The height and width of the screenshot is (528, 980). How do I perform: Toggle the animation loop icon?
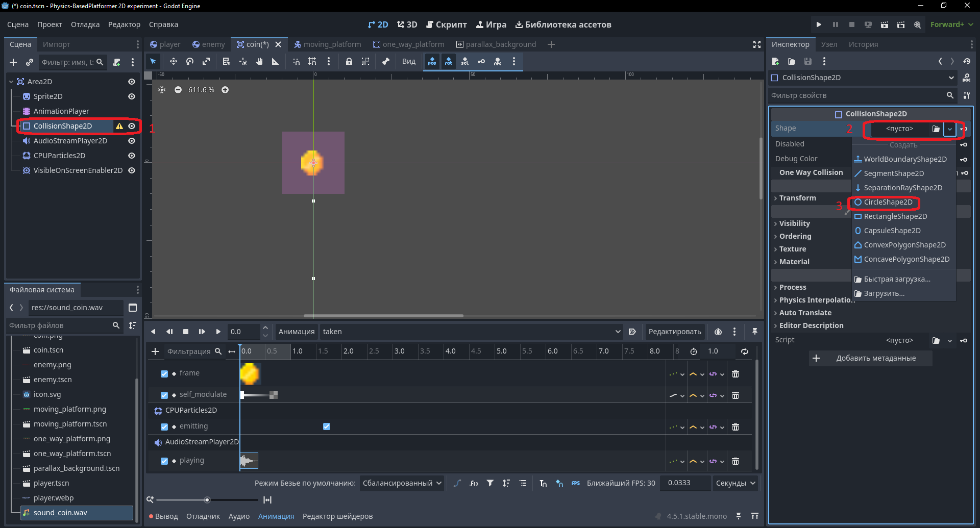coord(745,351)
